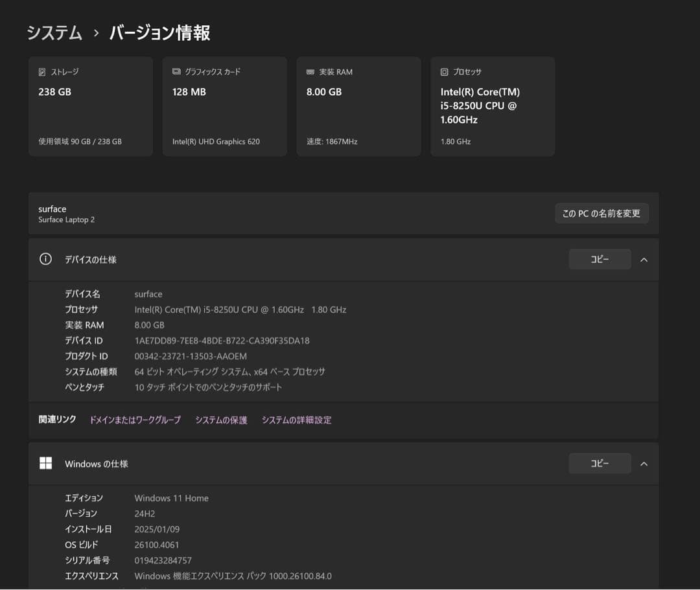
Task: Open システムの詳細設定 link
Action: coord(296,420)
